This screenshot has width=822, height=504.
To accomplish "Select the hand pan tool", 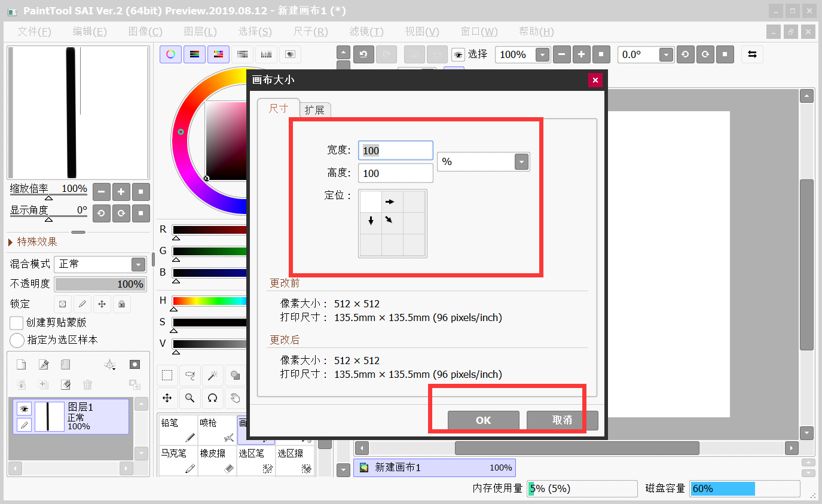I will [x=235, y=398].
